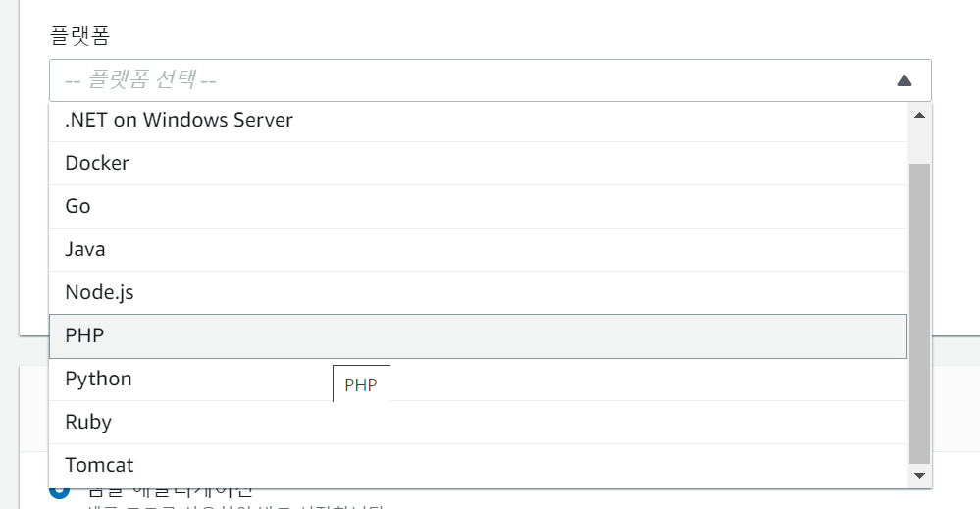Select the highlighted PHP option
Viewport: 980px width, 509px height.
478,336
